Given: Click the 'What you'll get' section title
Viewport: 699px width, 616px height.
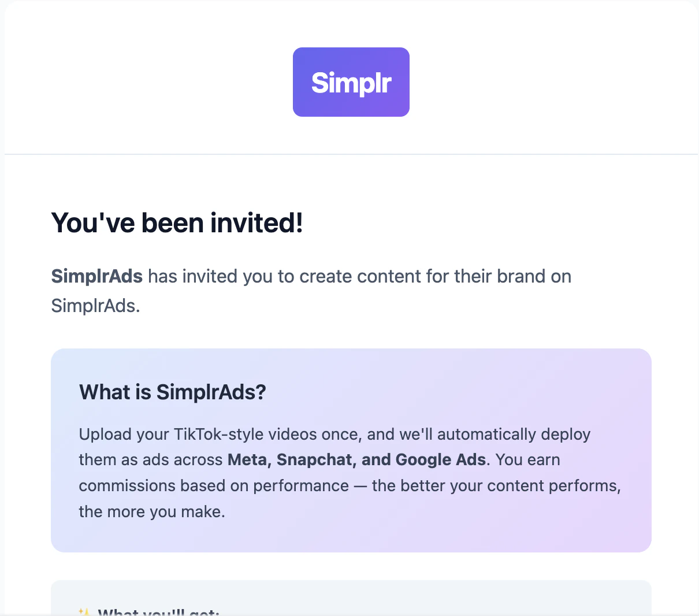Looking at the screenshot, I should pos(159,612).
